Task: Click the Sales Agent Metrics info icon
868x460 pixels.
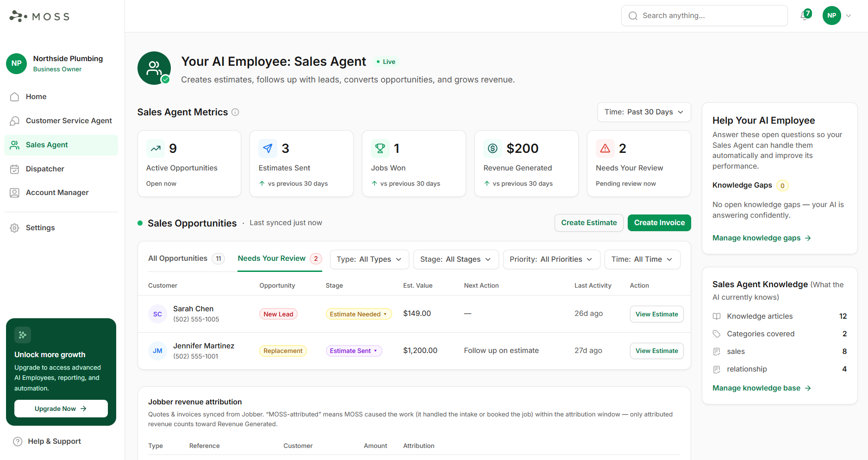Action: tap(235, 112)
